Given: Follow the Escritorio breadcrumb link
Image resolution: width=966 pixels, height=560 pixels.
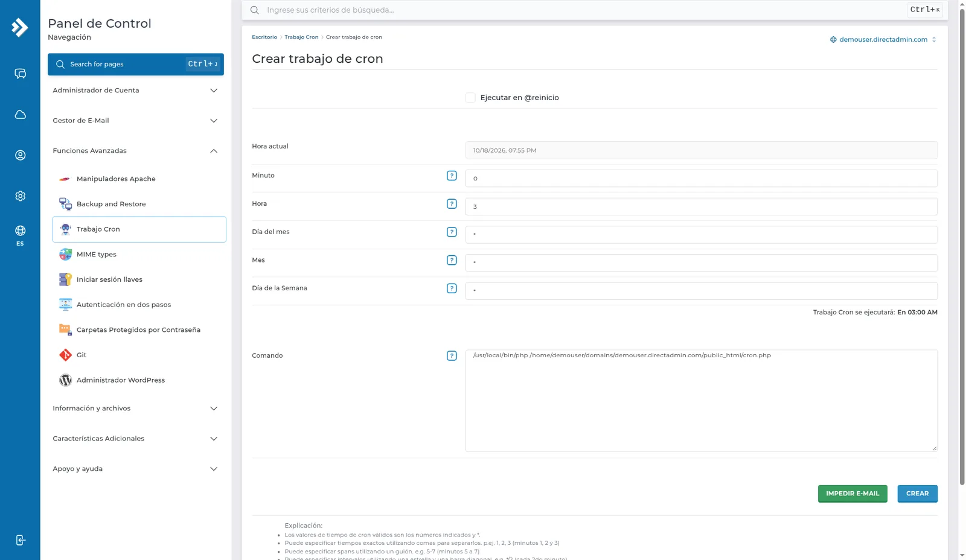Looking at the screenshot, I should (x=264, y=37).
